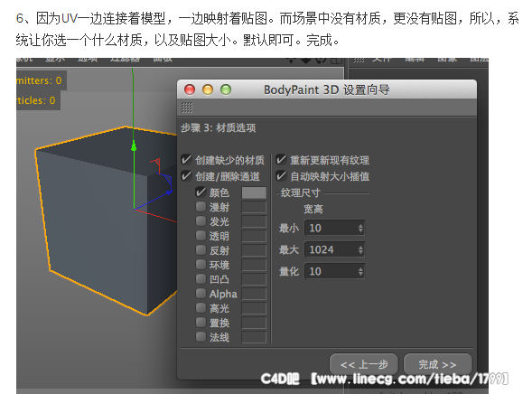The width and height of the screenshot is (532, 394).
Task: Enable the 反射 channel checkbox
Action: point(201,249)
